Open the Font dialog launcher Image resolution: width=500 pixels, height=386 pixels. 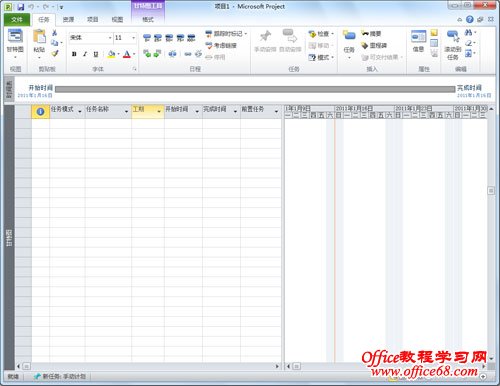pos(135,69)
